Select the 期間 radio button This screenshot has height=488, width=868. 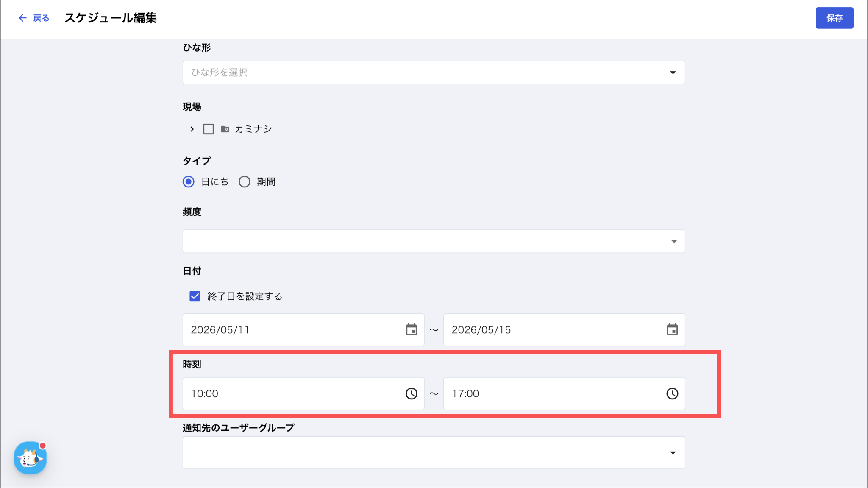[245, 181]
